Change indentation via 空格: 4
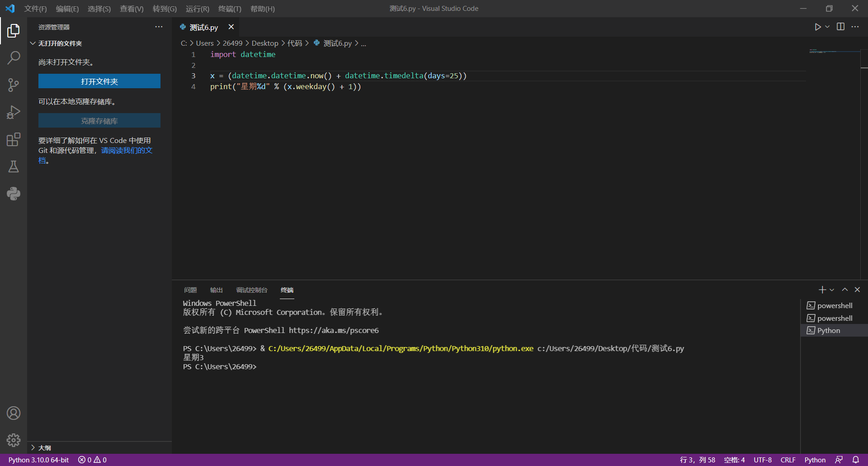The image size is (868, 466). (x=734, y=460)
